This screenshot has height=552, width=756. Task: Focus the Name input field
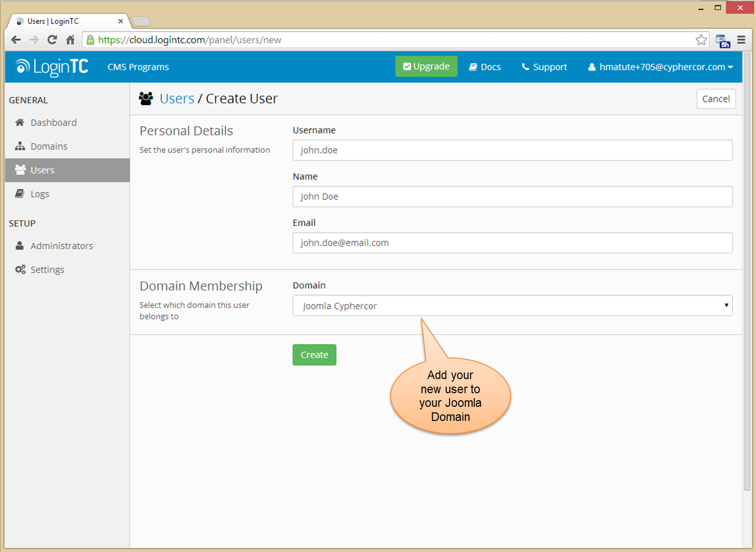tap(513, 197)
